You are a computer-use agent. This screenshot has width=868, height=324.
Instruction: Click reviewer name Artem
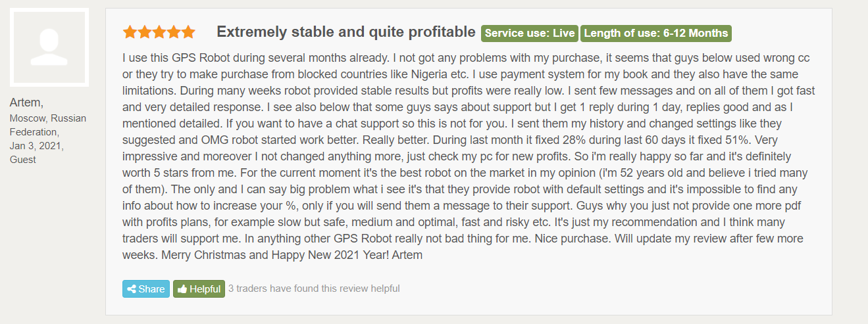pyautogui.click(x=26, y=103)
